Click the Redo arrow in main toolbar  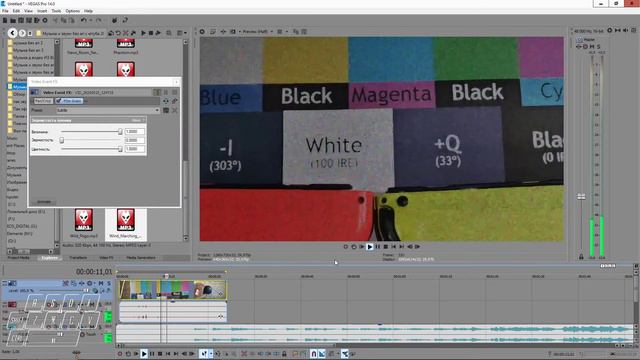pyautogui.click(x=99, y=20)
